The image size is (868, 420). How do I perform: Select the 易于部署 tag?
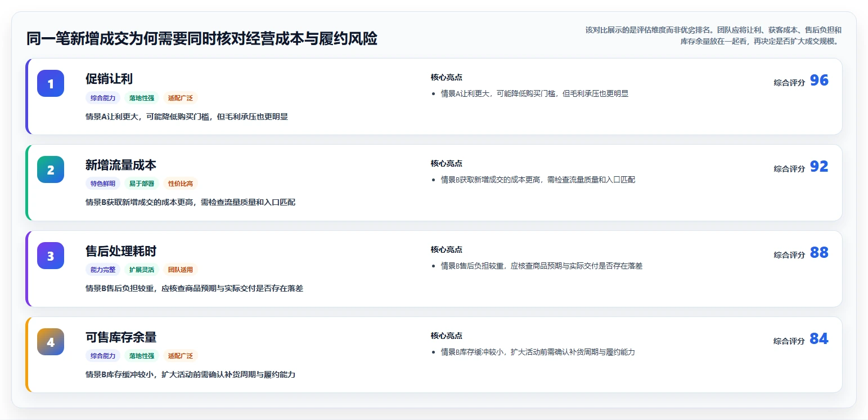[142, 184]
